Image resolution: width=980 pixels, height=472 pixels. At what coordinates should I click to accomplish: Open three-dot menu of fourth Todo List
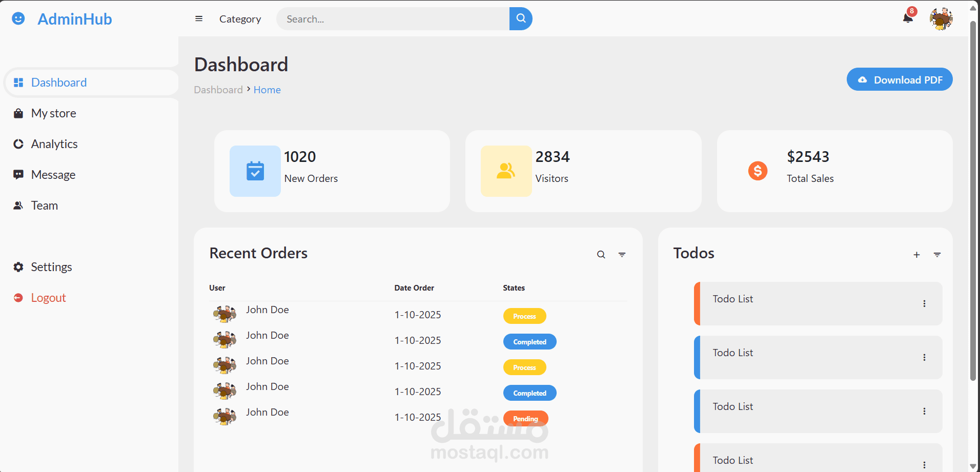tap(924, 465)
